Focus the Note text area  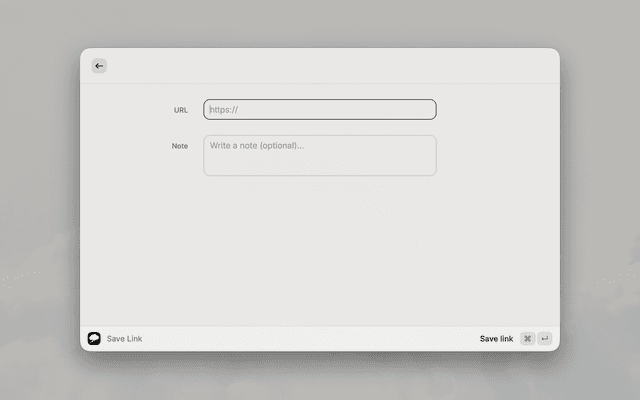point(320,155)
